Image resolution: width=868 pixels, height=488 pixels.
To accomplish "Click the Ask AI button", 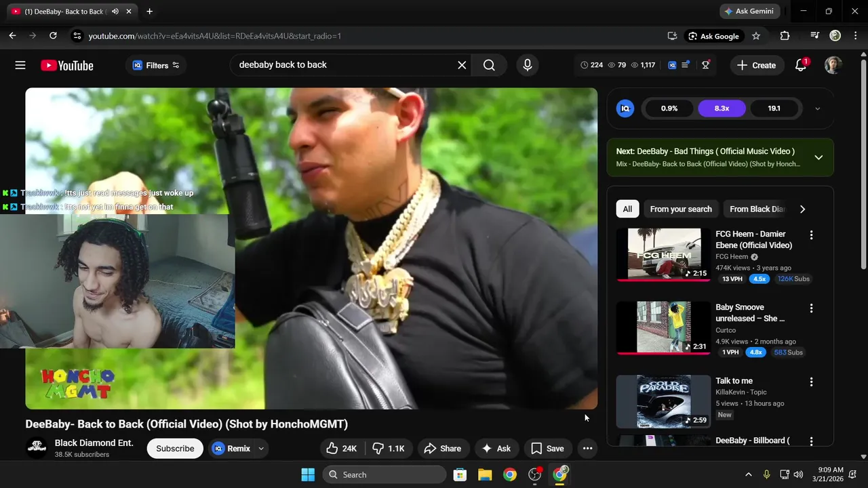I will click(496, 449).
